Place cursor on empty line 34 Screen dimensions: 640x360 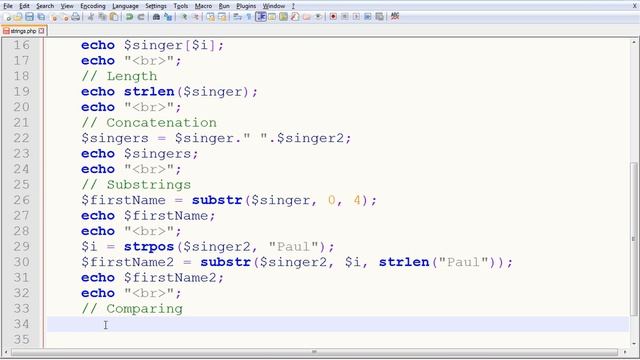coord(338,324)
